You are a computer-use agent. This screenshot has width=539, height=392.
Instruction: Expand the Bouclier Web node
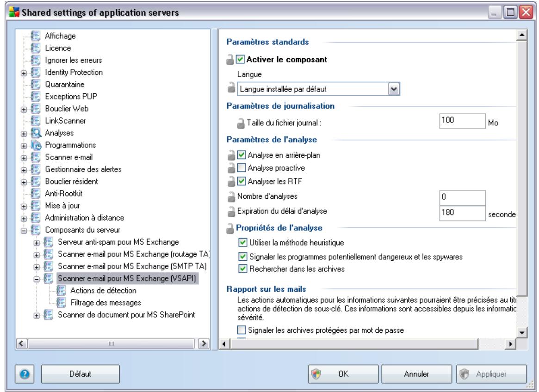(24, 110)
